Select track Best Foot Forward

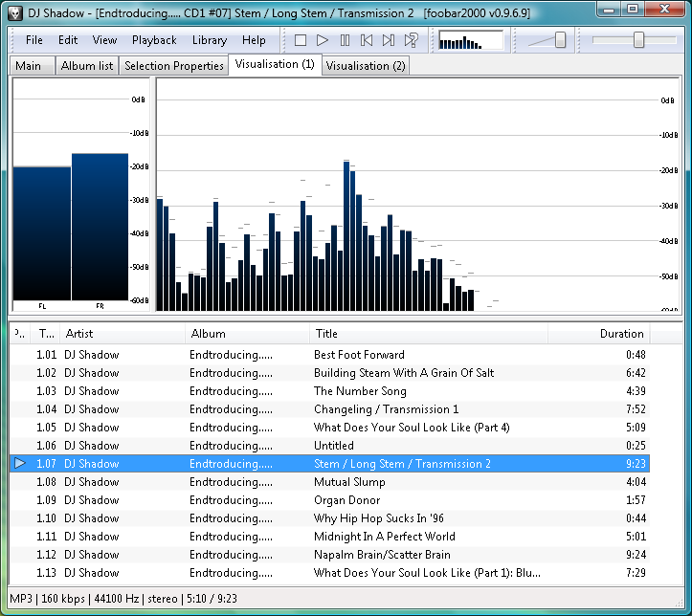pyautogui.click(x=329, y=355)
